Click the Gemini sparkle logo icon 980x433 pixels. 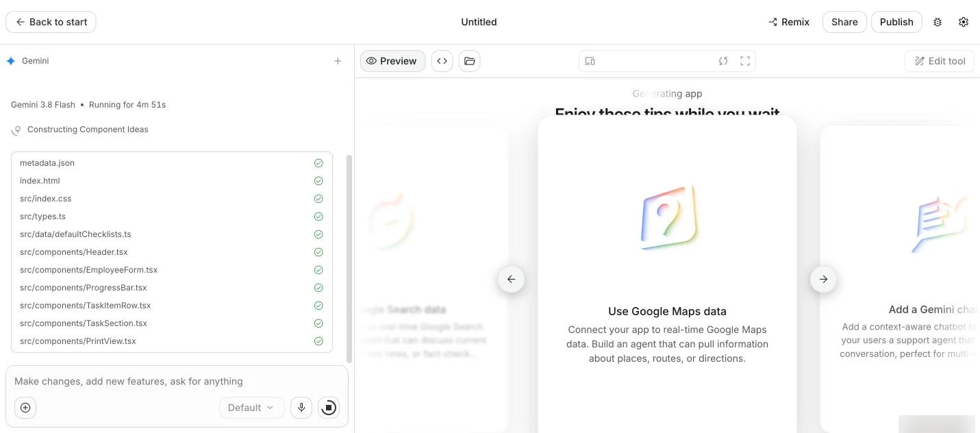point(11,61)
